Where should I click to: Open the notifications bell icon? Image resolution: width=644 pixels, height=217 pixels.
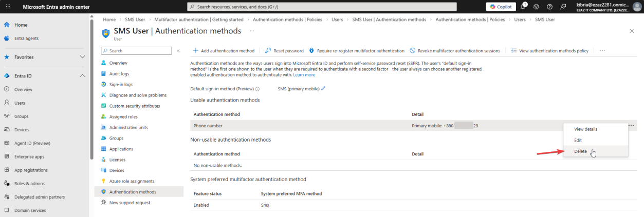(x=523, y=7)
